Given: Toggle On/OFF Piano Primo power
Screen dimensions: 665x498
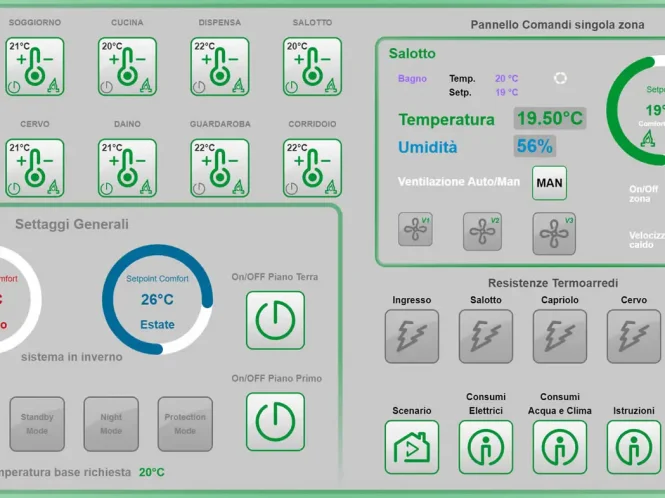Looking at the screenshot, I should click(x=275, y=421).
